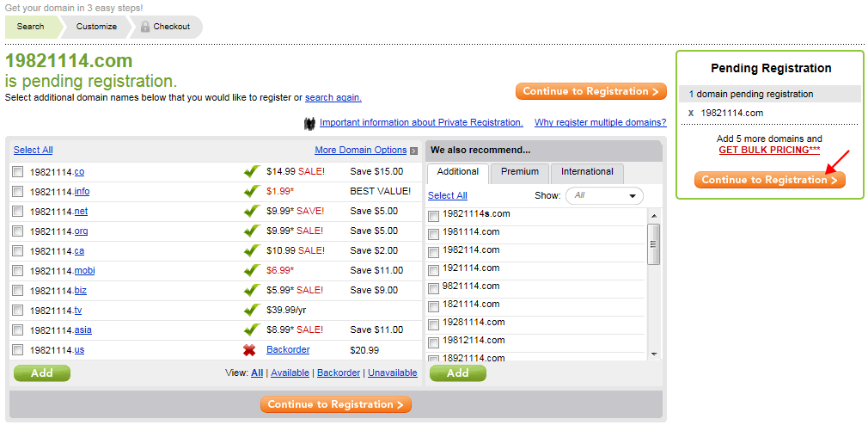Image resolution: width=868 pixels, height=425 pixels.
Task: Open the International tab
Action: [x=587, y=172]
